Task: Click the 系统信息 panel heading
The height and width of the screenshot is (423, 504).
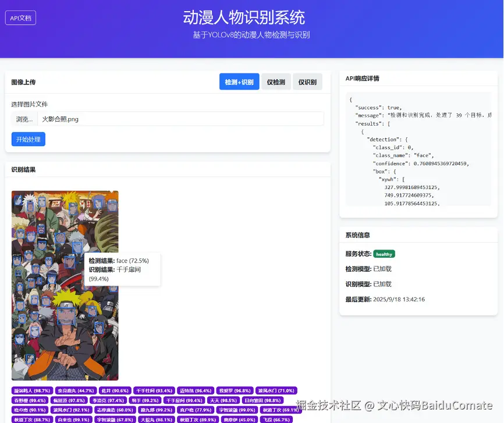Action: 357,235
